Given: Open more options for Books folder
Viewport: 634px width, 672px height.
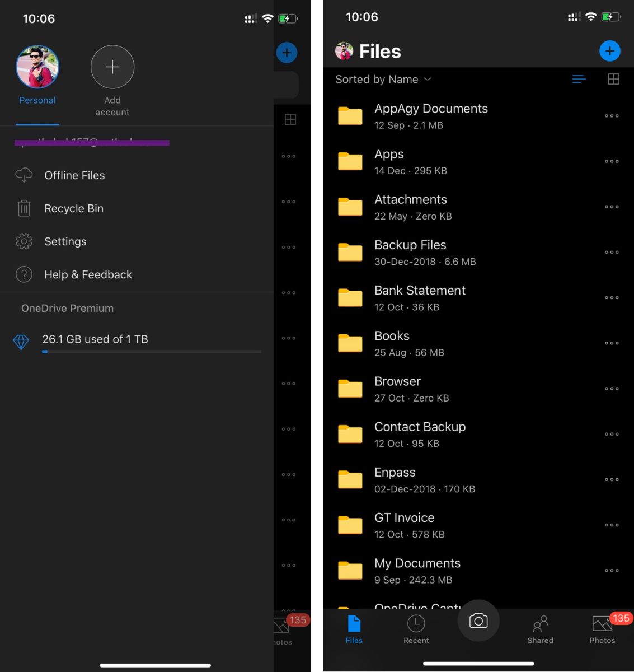Looking at the screenshot, I should [x=612, y=343].
